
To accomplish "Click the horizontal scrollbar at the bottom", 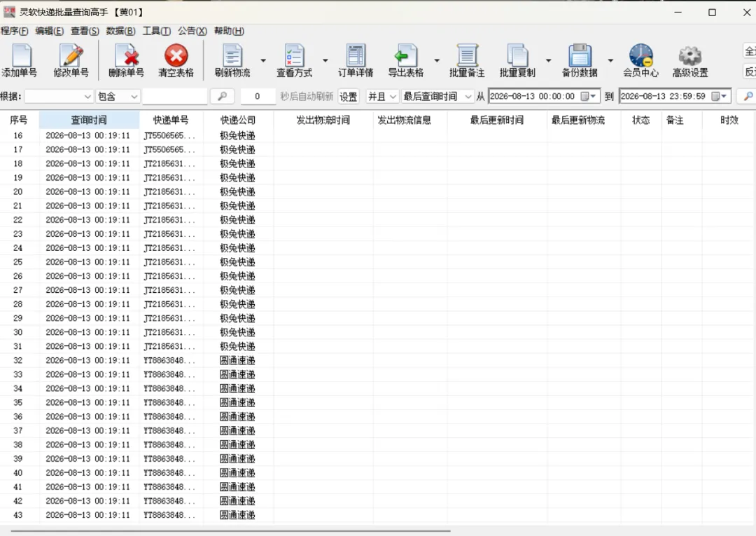I will [230, 531].
